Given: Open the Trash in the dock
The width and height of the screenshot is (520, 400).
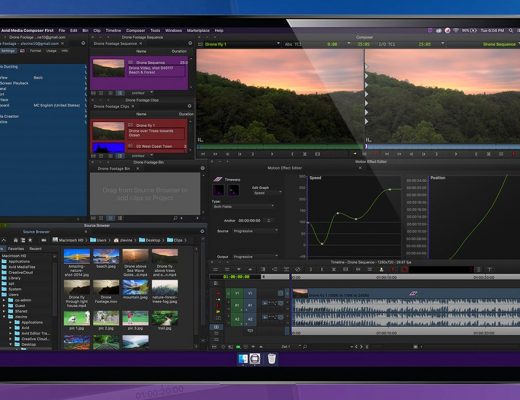Looking at the screenshot, I should (272, 359).
